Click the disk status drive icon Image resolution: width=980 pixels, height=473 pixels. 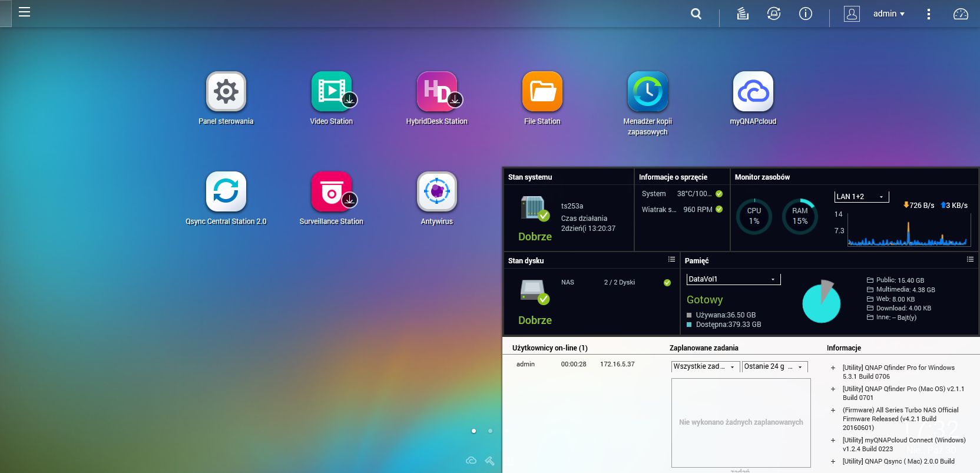(x=534, y=292)
